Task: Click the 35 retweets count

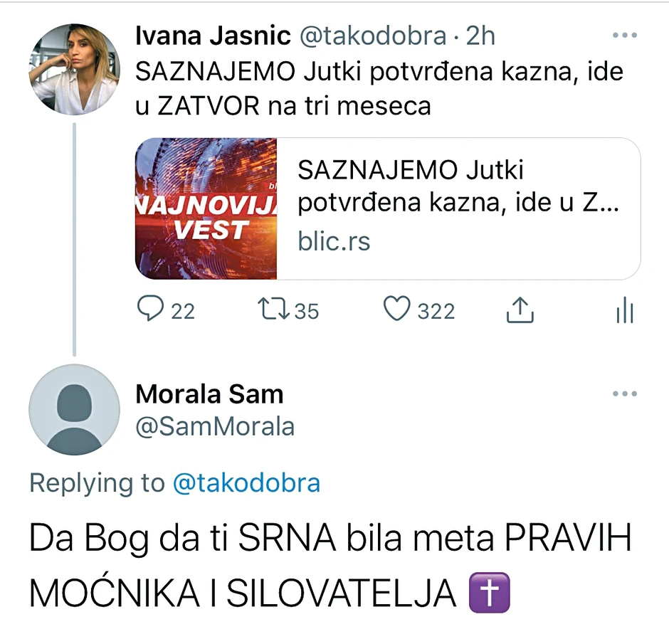Action: [x=307, y=311]
